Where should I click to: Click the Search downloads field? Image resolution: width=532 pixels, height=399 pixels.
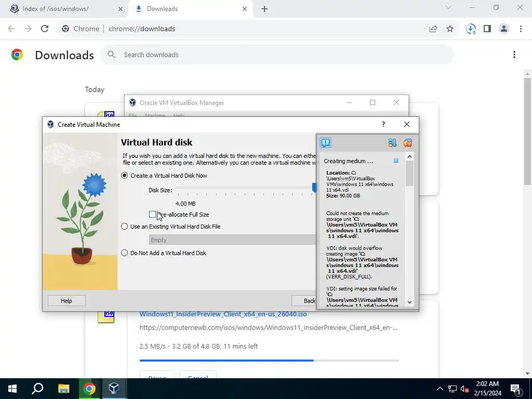coord(276,55)
